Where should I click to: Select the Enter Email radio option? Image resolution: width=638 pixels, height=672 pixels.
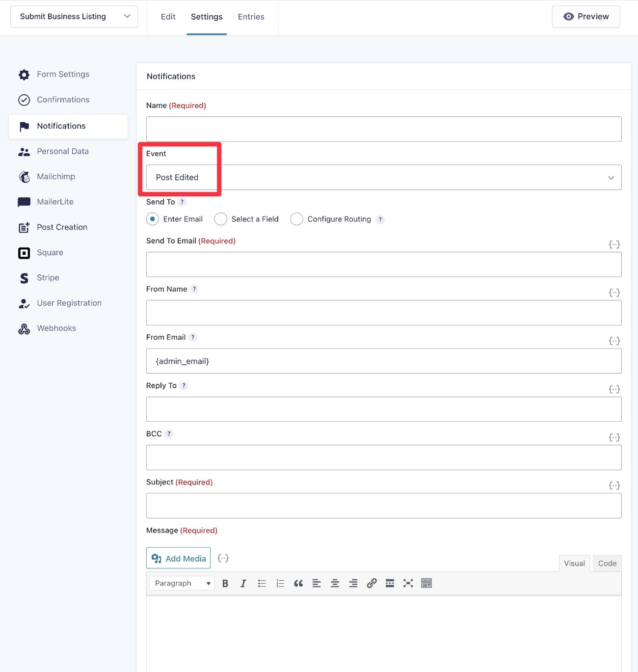(153, 219)
